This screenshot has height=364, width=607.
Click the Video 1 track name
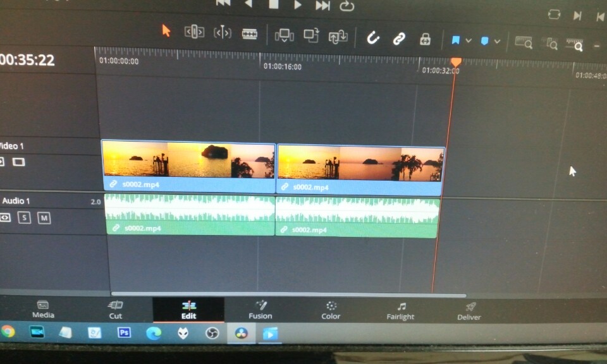pyautogui.click(x=11, y=146)
